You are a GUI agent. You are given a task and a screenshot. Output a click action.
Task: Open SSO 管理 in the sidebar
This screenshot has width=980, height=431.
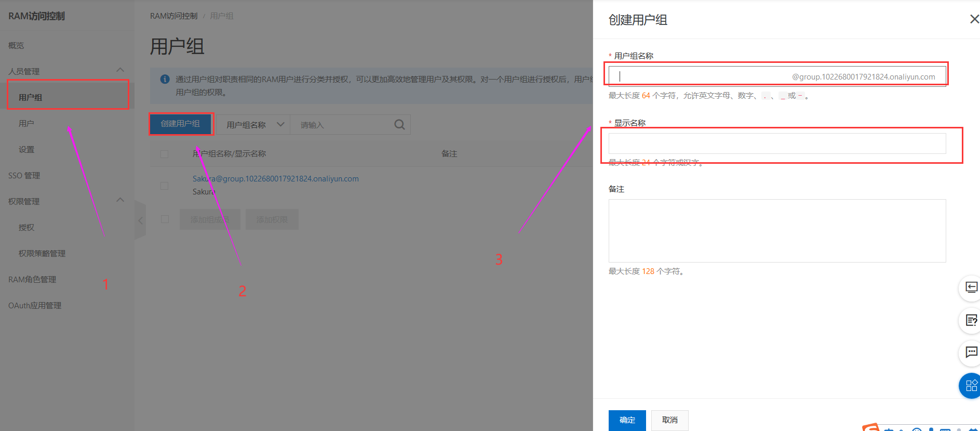(x=24, y=175)
